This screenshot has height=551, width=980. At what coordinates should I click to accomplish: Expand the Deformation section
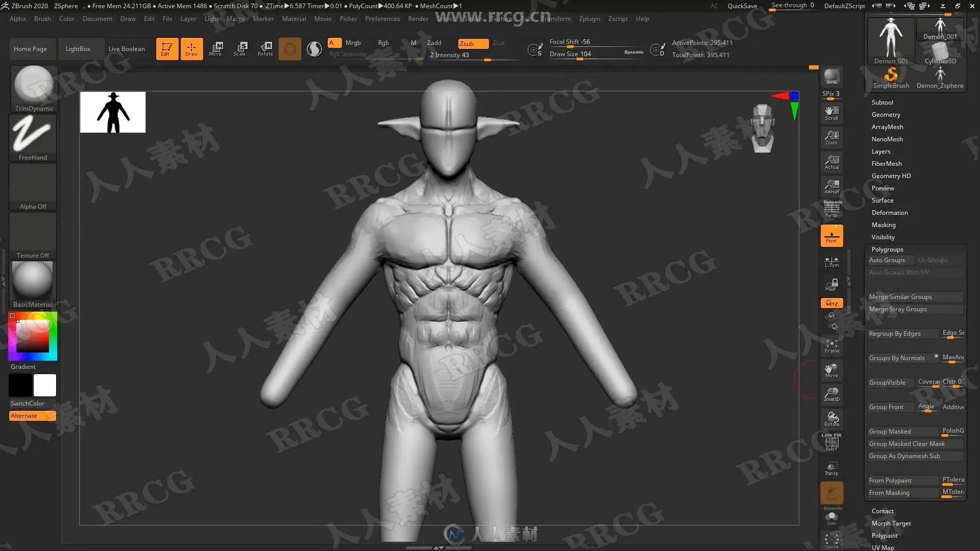[x=889, y=213]
